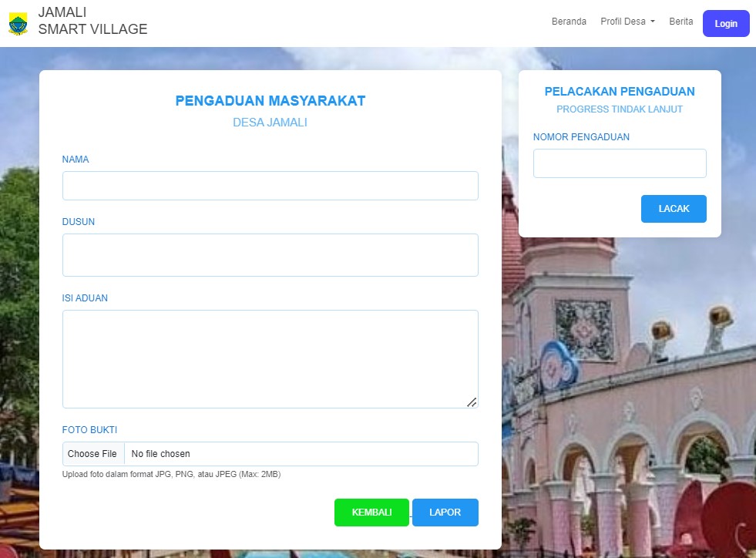Click the ISI ADUAN label text
The height and width of the screenshot is (558, 756).
85,298
